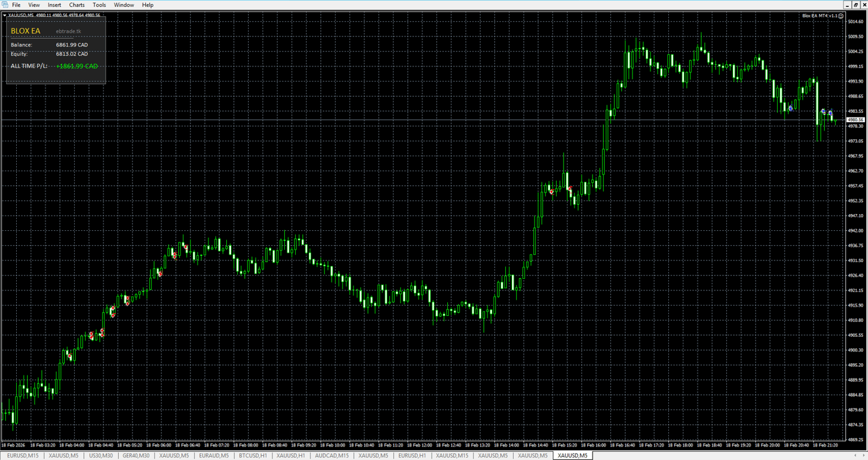Switch to the EURUSD,M15 chart tab
Screen dimensions: 868x460
click(x=23, y=456)
